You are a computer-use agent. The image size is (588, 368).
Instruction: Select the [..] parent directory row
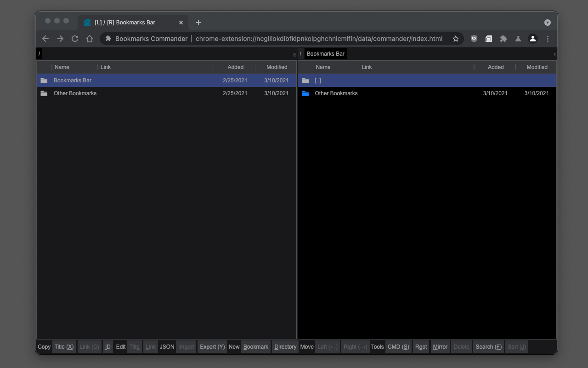[318, 80]
